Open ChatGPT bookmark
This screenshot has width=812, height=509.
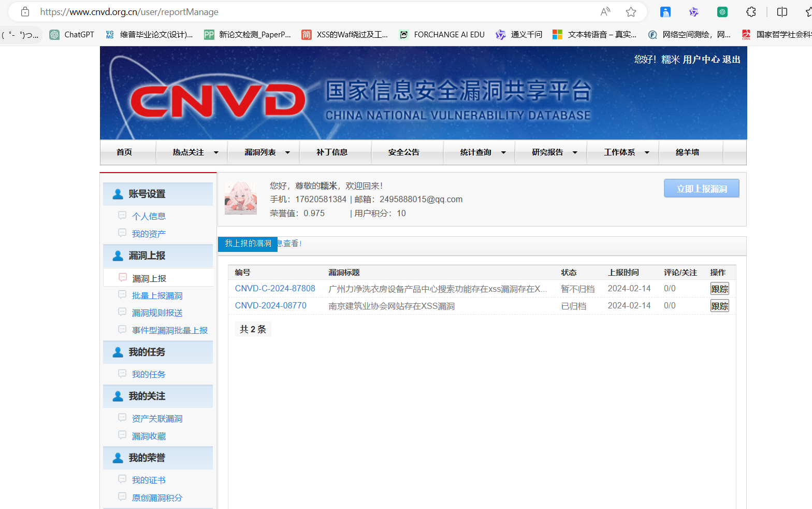[72, 34]
